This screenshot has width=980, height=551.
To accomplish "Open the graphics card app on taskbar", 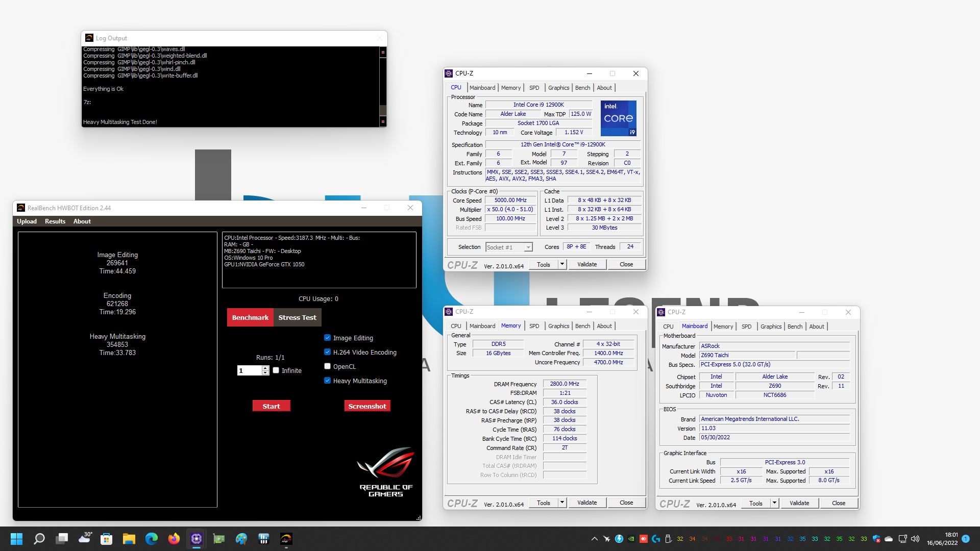I will pyautogui.click(x=219, y=539).
